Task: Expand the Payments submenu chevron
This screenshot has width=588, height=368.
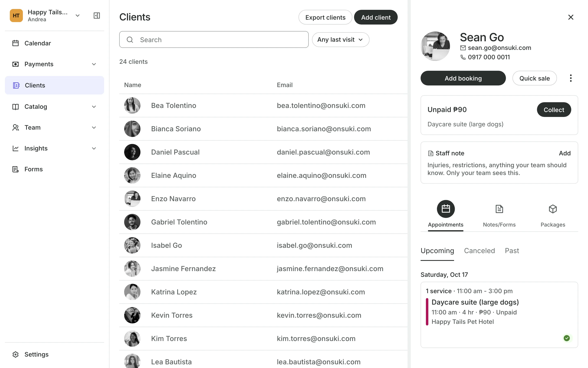Action: pyautogui.click(x=94, y=64)
